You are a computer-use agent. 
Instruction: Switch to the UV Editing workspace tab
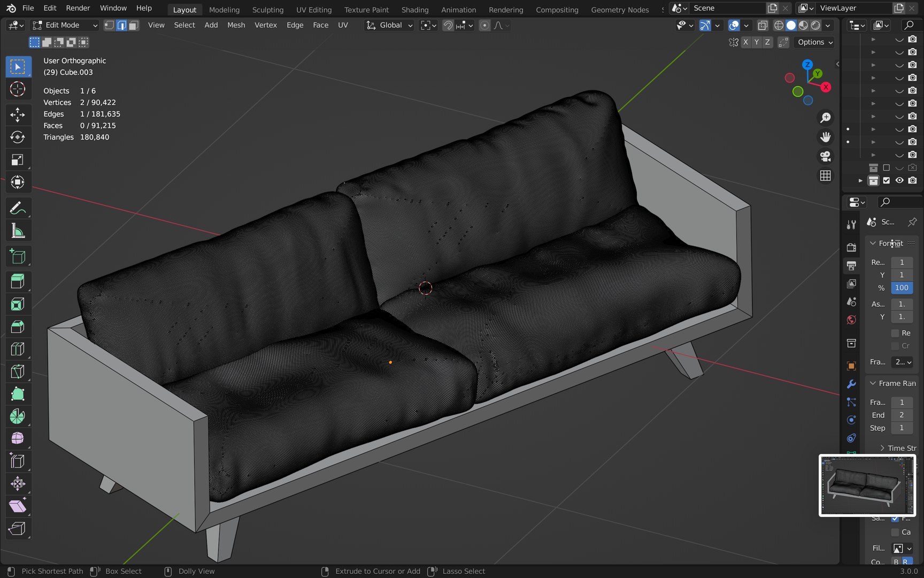tap(314, 10)
